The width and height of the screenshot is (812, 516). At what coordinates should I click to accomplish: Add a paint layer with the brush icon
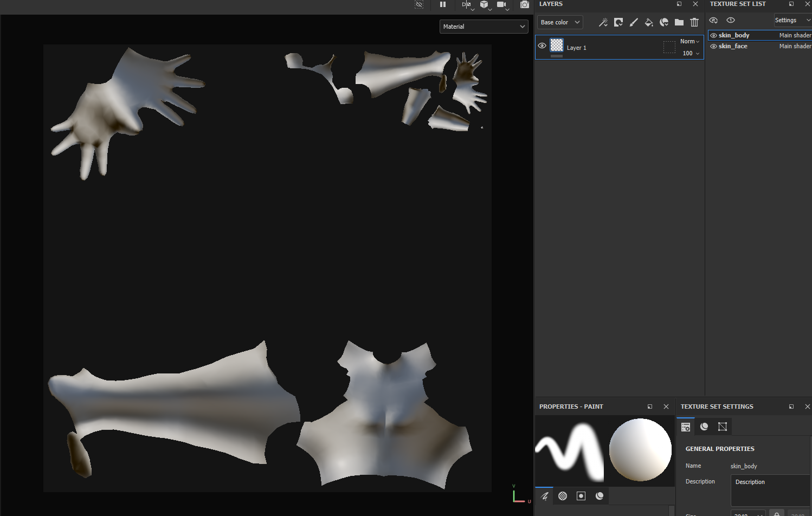[633, 22]
